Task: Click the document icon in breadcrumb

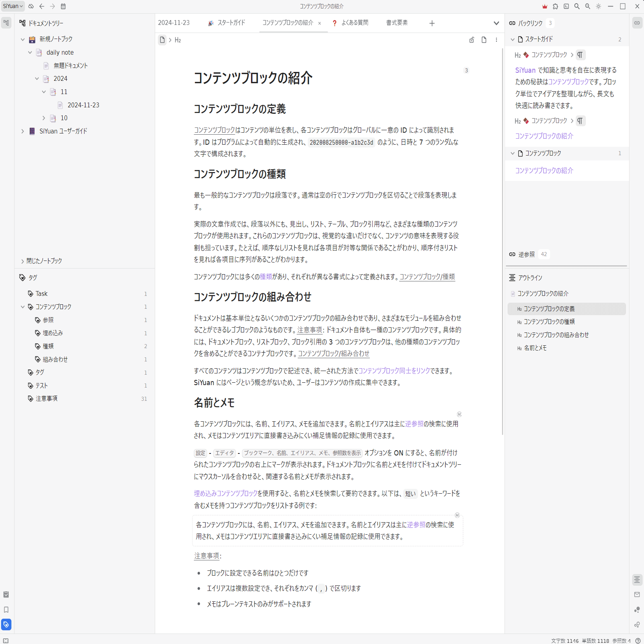Action: 162,40
